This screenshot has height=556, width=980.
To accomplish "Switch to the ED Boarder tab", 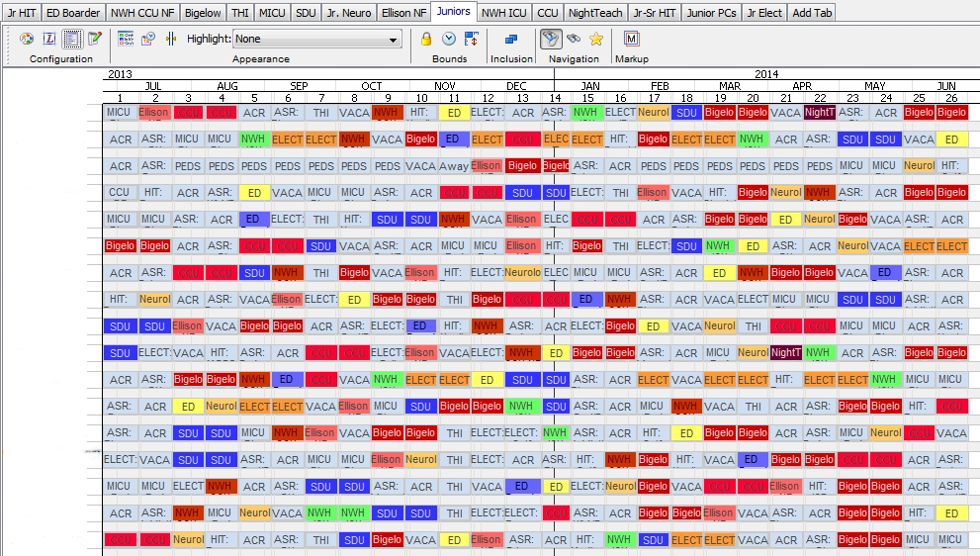I will 73,13.
